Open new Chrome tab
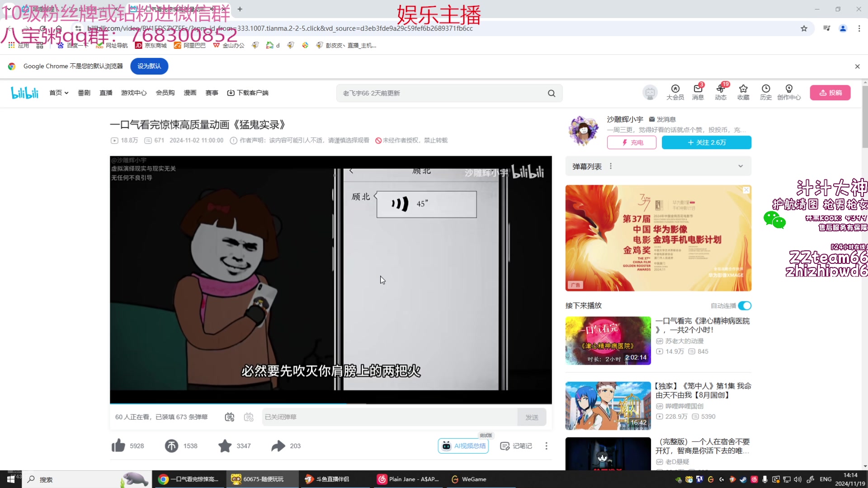Image resolution: width=868 pixels, height=488 pixels. click(240, 9)
